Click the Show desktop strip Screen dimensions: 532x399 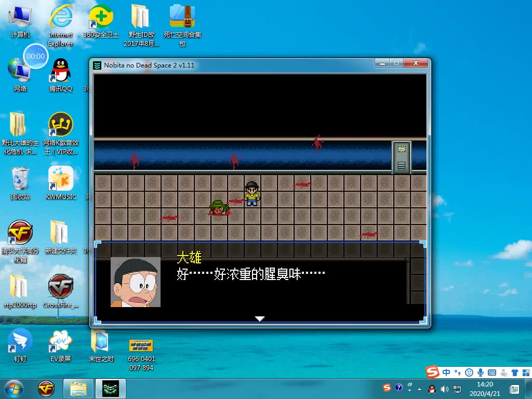(529, 389)
